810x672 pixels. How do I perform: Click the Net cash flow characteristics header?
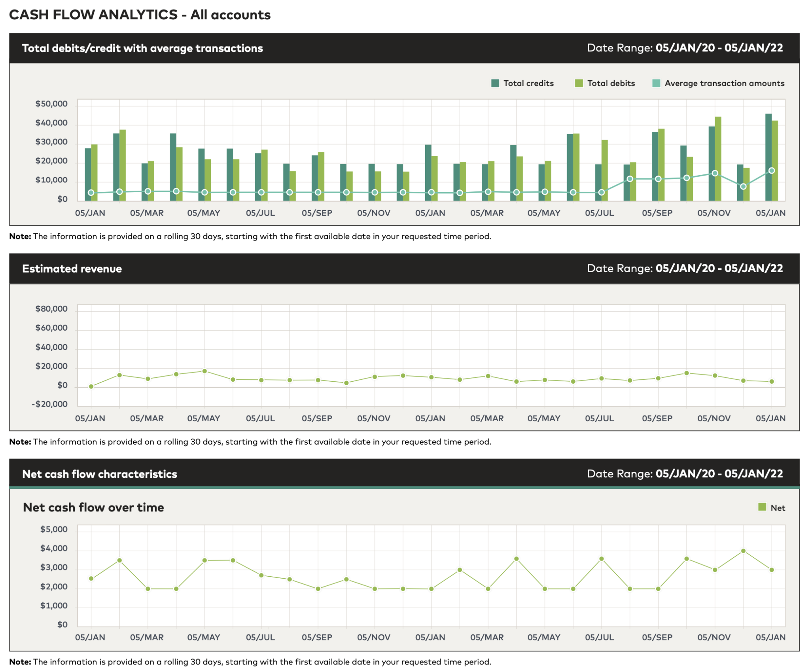pos(100,474)
